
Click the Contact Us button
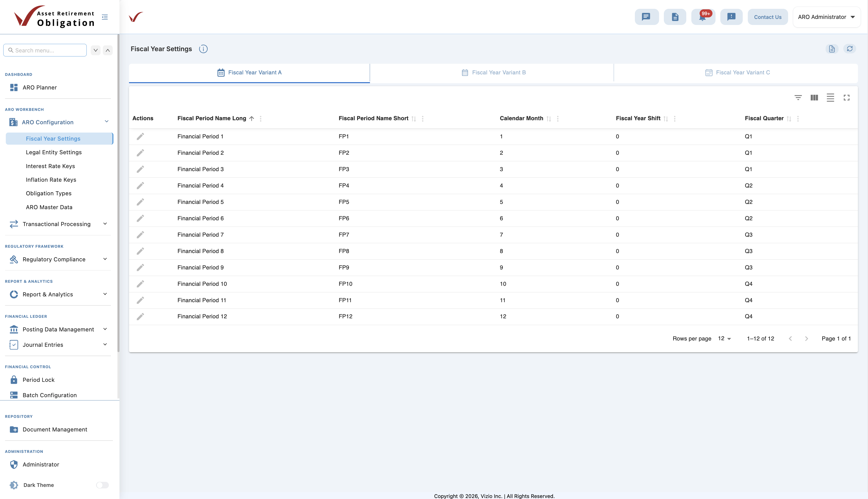point(768,16)
